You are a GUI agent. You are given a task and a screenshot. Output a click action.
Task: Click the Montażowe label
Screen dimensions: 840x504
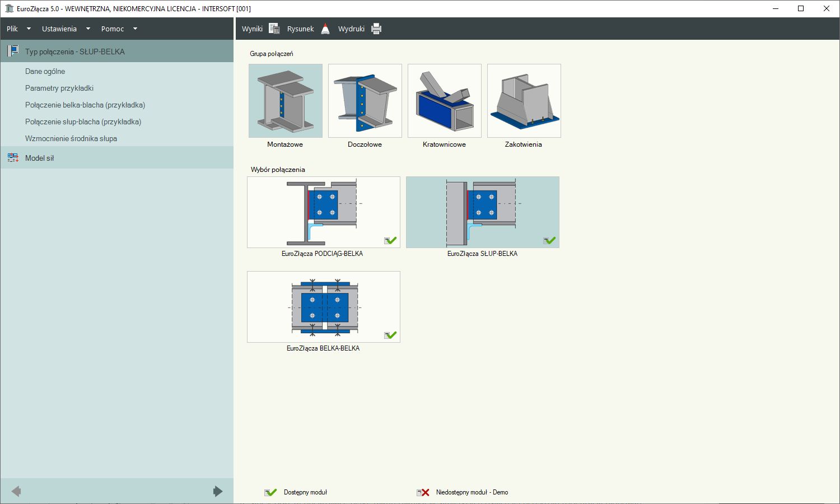pos(285,144)
